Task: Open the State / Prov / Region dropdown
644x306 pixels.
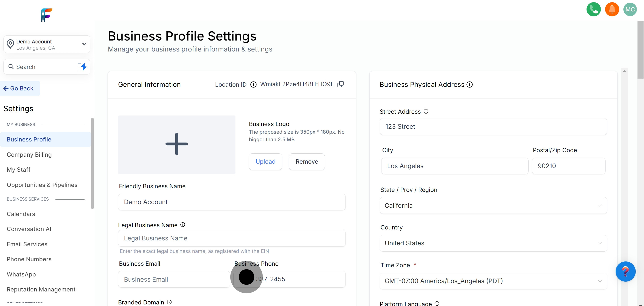Action: point(493,205)
